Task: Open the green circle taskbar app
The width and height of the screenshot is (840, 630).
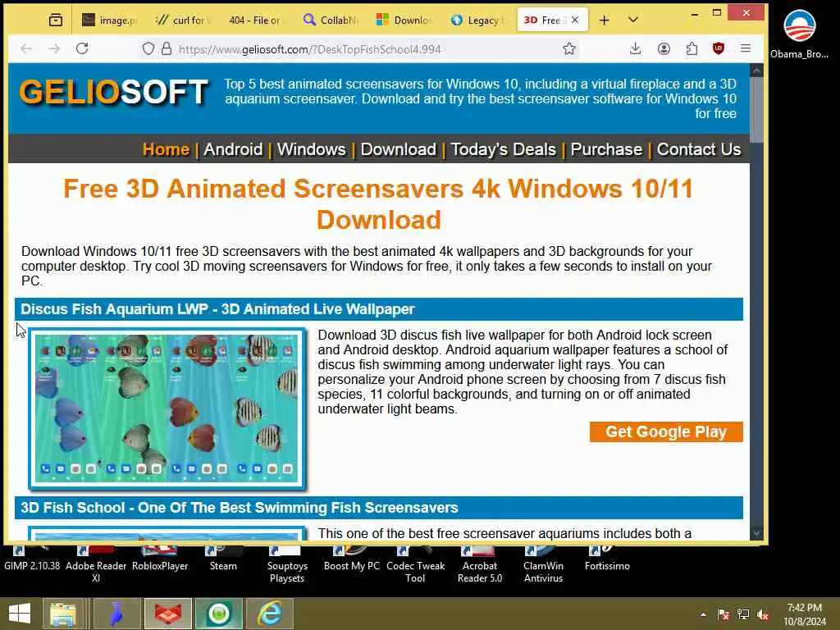Action: (218, 614)
